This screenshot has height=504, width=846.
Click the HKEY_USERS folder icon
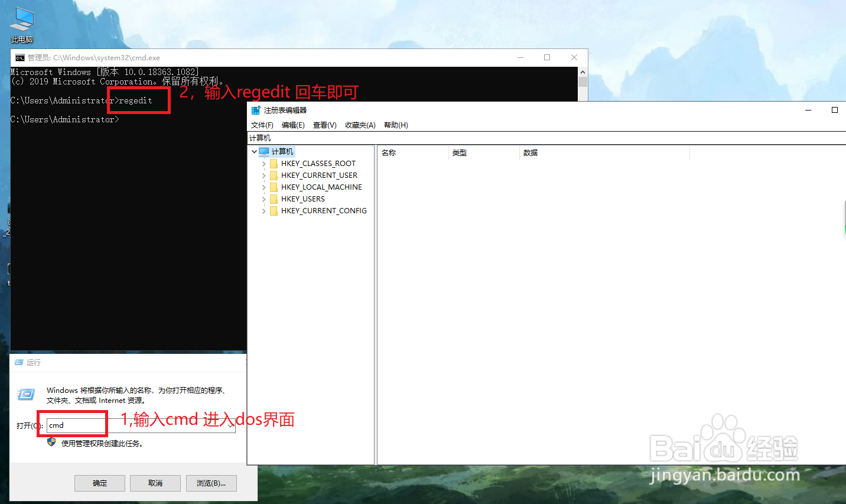click(274, 199)
